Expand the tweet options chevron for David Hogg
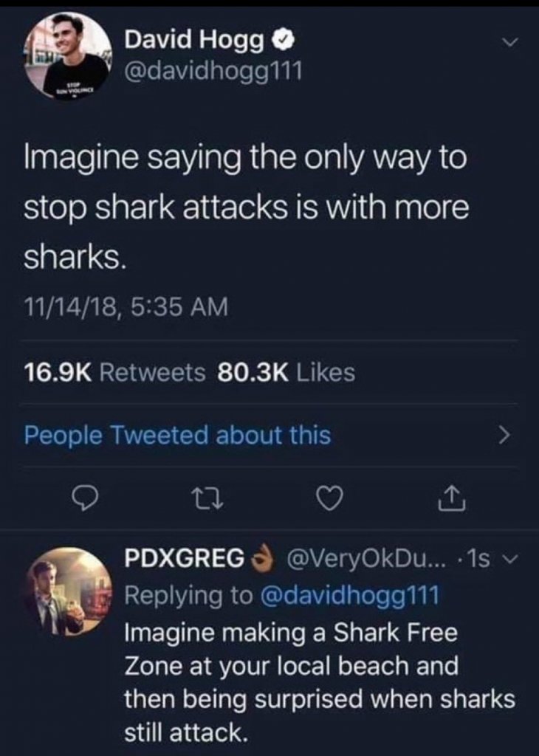Screen dimensions: 539x756 click(x=509, y=44)
